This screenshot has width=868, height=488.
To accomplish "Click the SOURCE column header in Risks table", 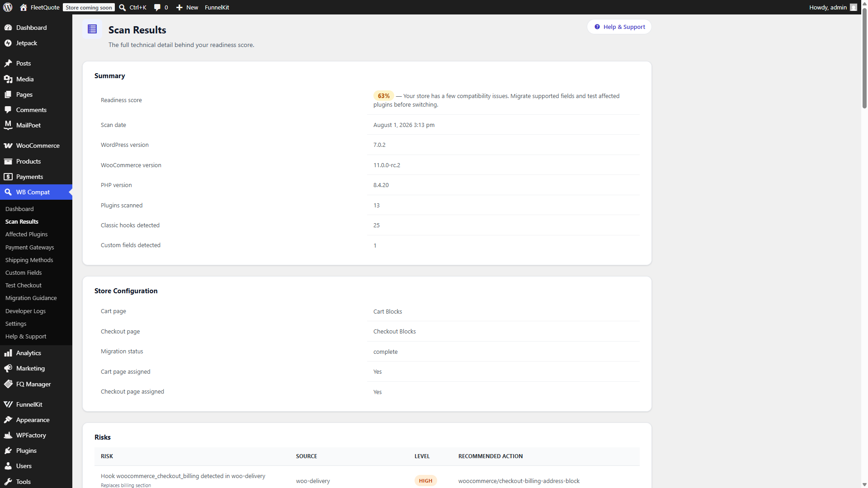I will (x=307, y=456).
